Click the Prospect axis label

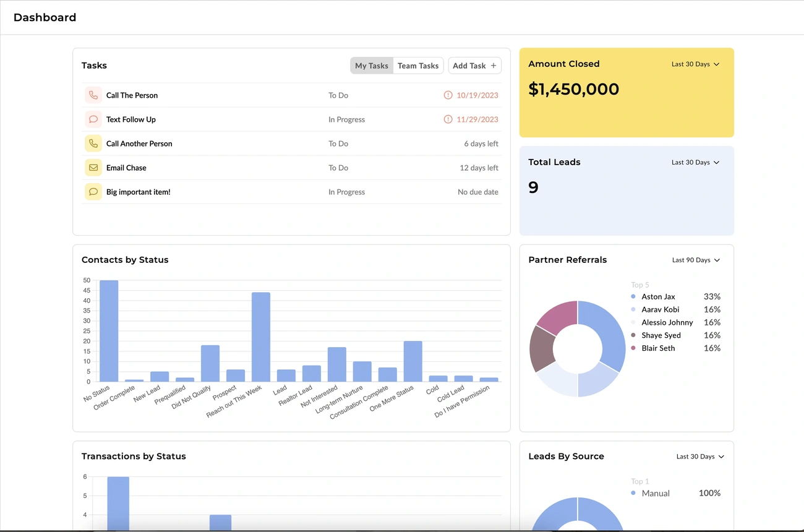pyautogui.click(x=225, y=393)
